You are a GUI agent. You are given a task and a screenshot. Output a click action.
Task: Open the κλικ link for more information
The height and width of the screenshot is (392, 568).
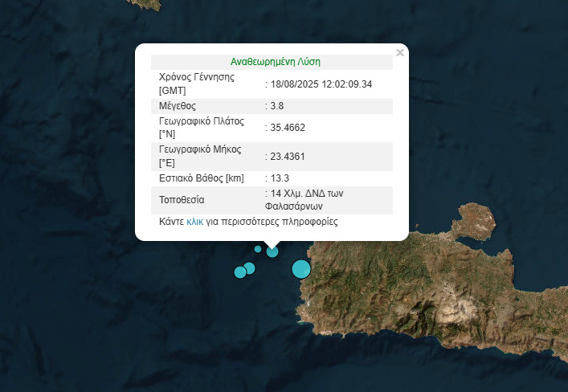[194, 221]
